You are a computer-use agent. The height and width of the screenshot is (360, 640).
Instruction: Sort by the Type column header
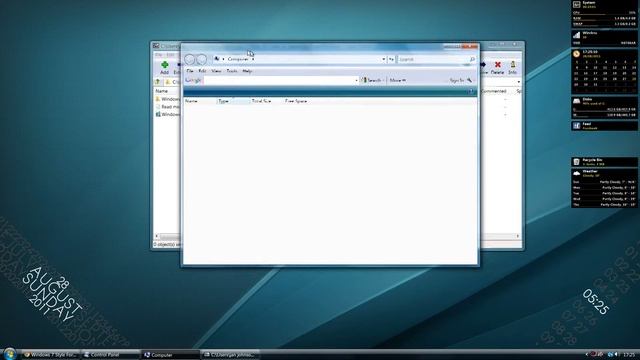[x=233, y=101]
